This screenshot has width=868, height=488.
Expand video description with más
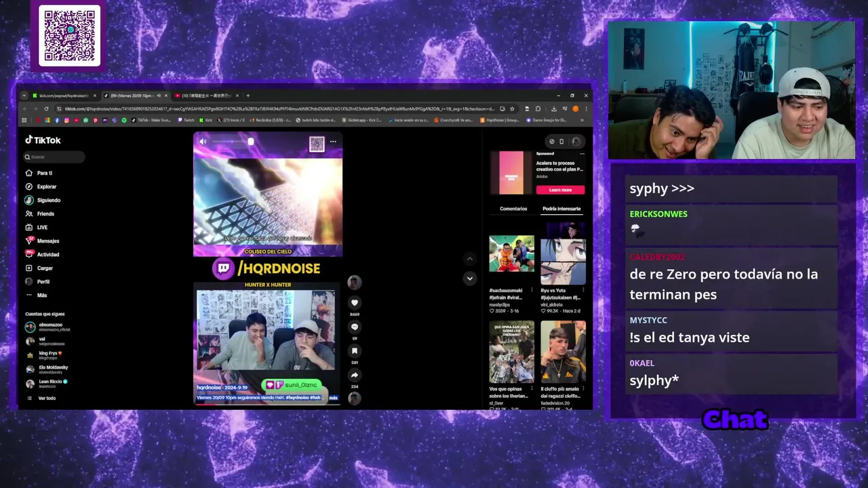pyautogui.click(x=333, y=398)
